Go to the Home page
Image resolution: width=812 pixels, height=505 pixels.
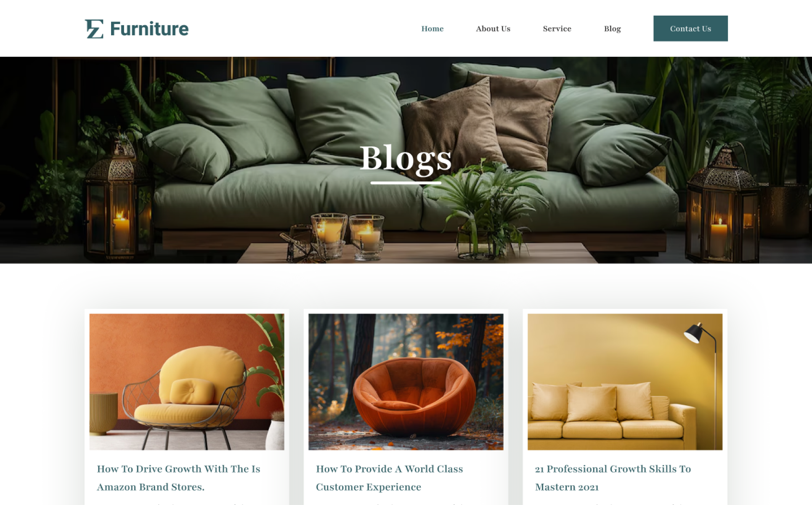click(433, 29)
